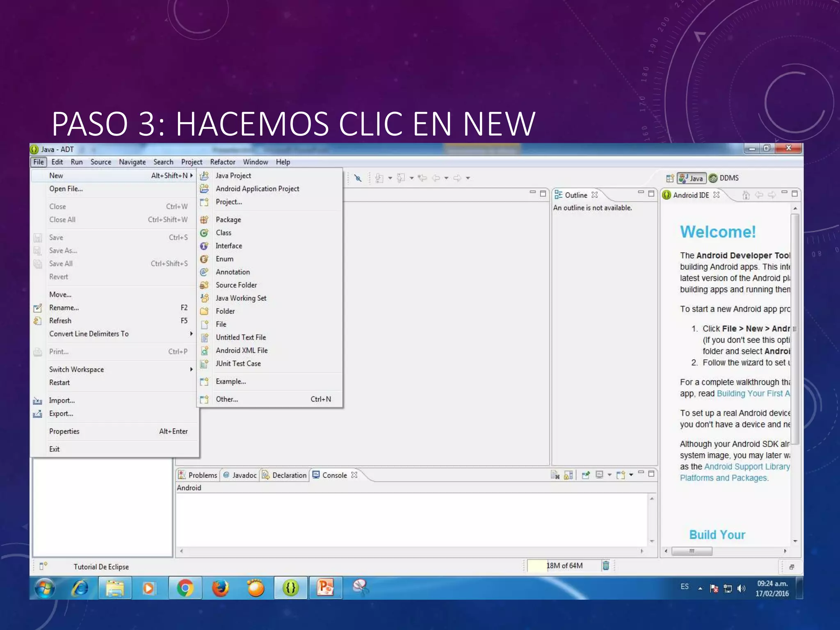Click the Import icon in File menu
Image resolution: width=840 pixels, height=630 pixels.
coord(38,401)
